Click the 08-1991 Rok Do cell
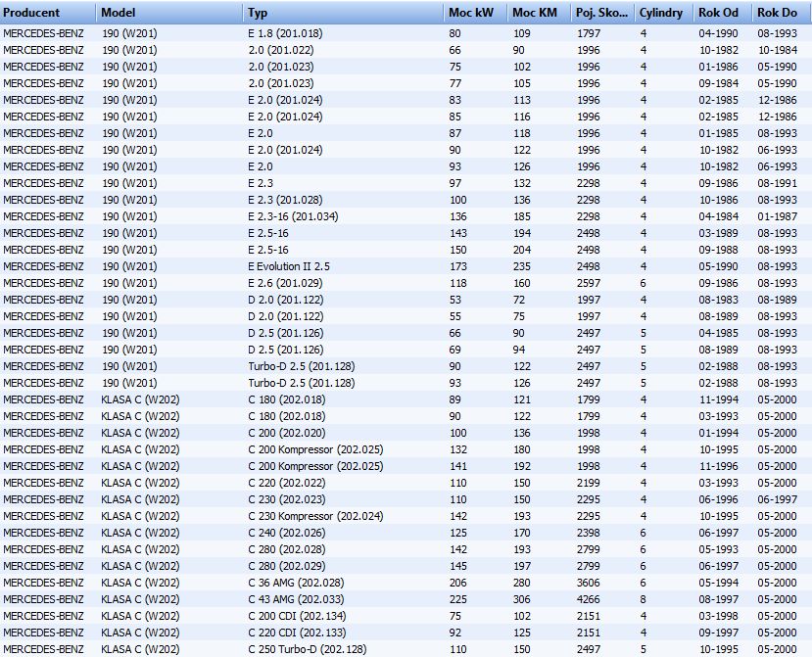This screenshot has height=657, width=812. 778,183
